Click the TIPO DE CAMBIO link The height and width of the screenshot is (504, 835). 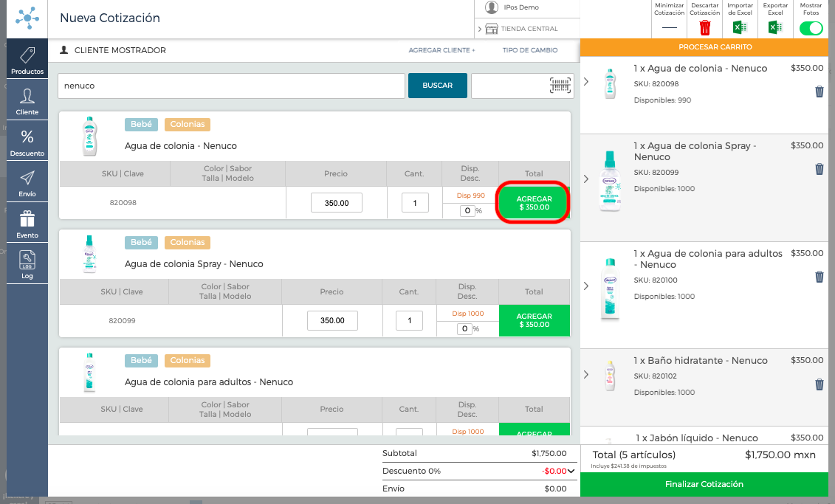530,50
